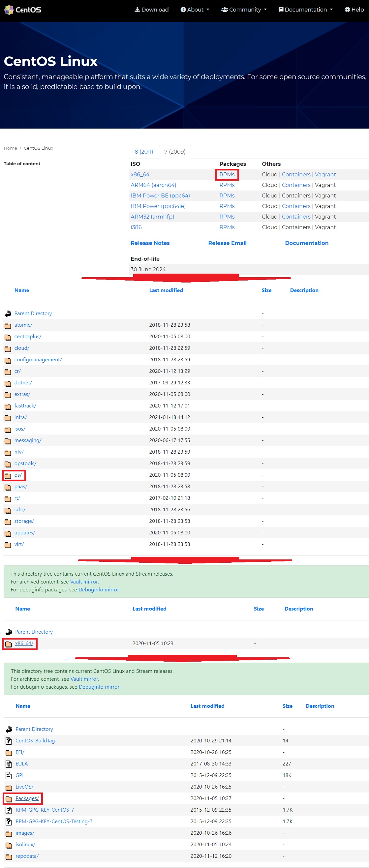This screenshot has width=369, height=868.
Task: Expand the About dropdown menu
Action: [x=195, y=10]
